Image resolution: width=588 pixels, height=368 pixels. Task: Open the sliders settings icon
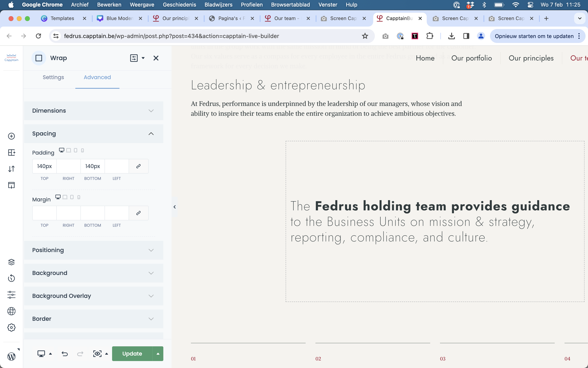[11, 295]
